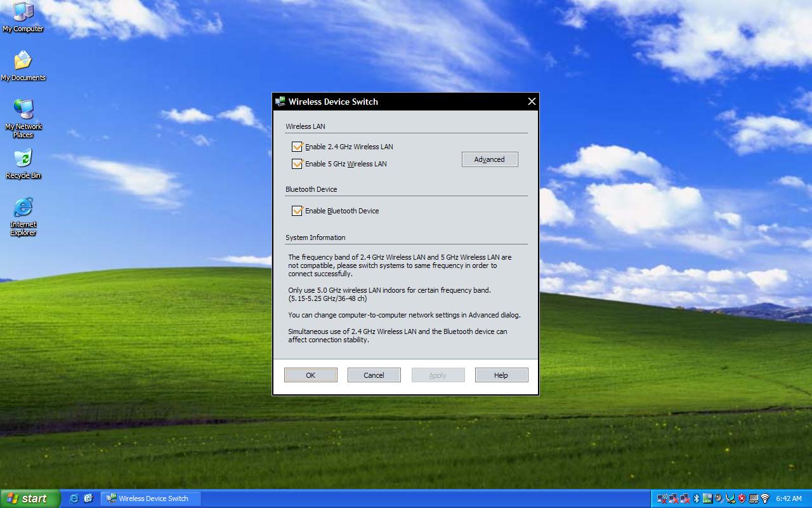Click the System Information section heading

click(x=315, y=237)
